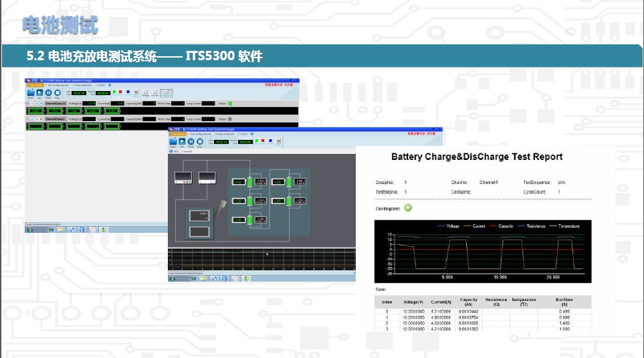Toggle the Current display button in toolbar
The width and height of the screenshot is (644, 358).
154,93
